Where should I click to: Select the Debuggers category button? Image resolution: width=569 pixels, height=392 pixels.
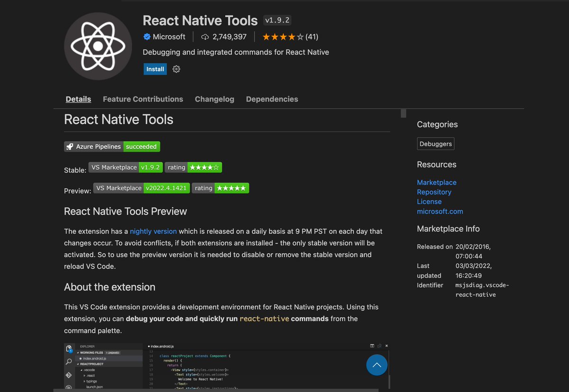[x=436, y=144]
